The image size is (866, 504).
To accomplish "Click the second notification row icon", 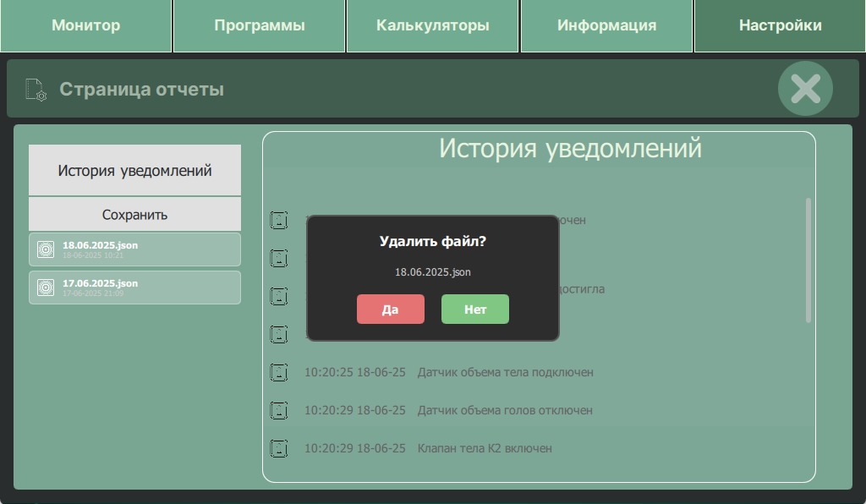I will pos(279,258).
